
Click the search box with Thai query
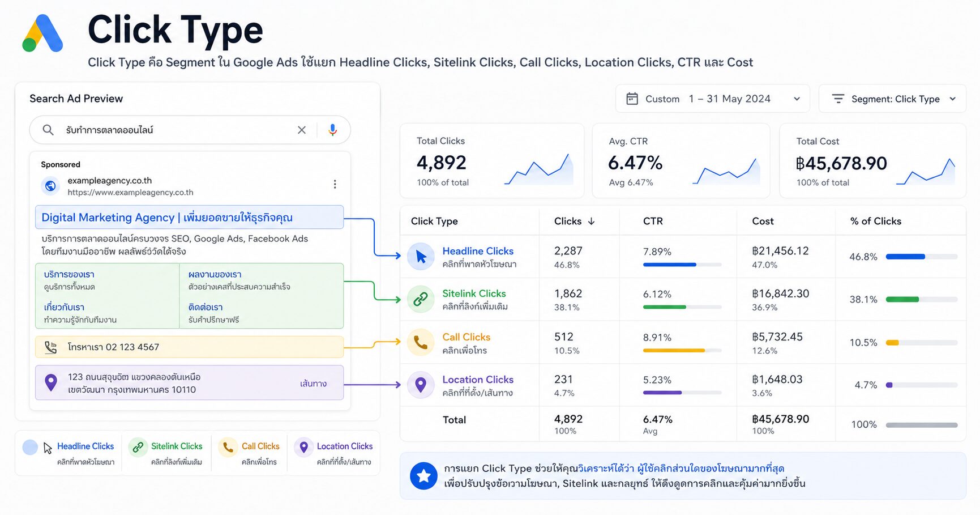pos(190,130)
